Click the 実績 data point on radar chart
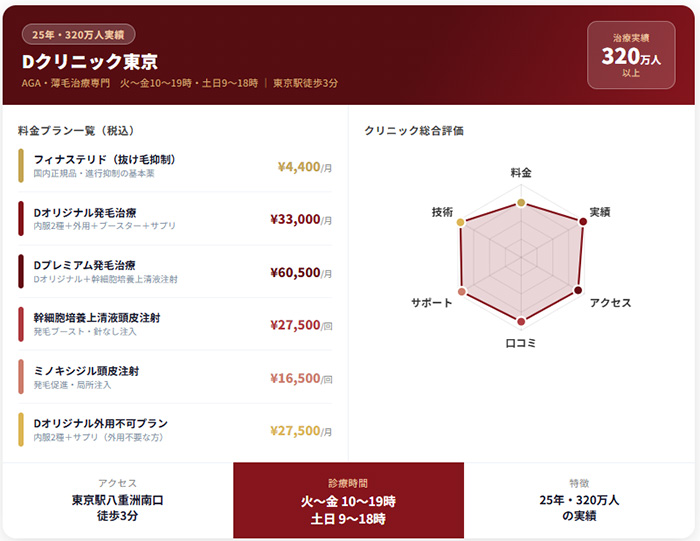Image resolution: width=700 pixels, height=541 pixels. pyautogui.click(x=581, y=221)
